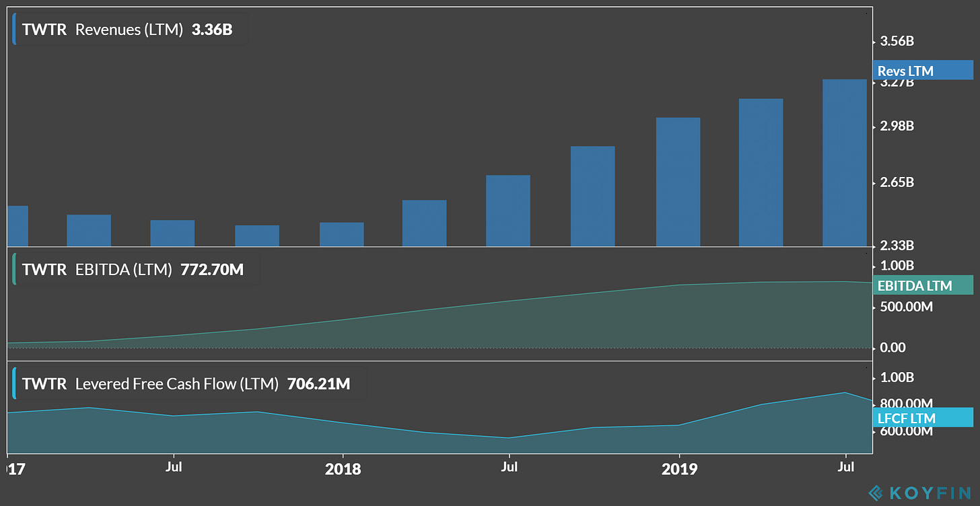
Task: Click the 1.00B label in EBITDA panel
Action: pos(897,264)
